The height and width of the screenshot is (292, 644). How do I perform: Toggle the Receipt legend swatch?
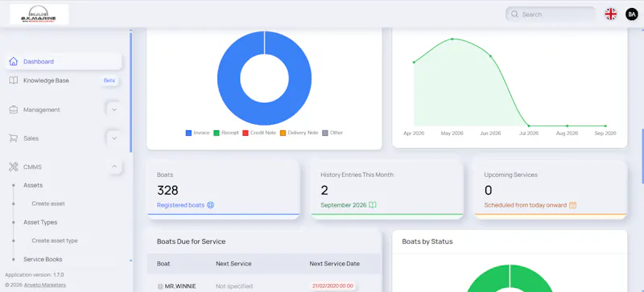tap(217, 133)
